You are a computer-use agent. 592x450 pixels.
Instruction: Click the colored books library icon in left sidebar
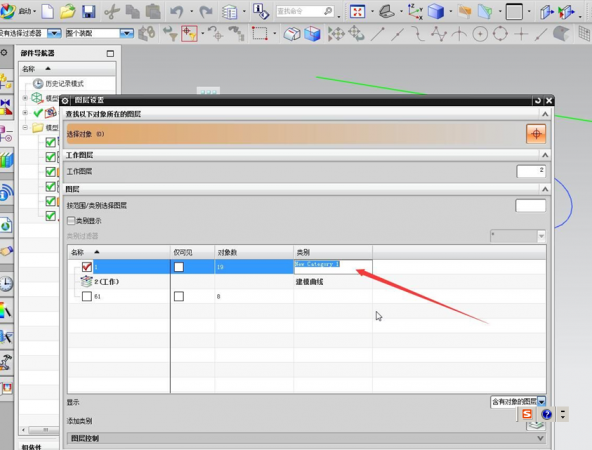point(6,160)
